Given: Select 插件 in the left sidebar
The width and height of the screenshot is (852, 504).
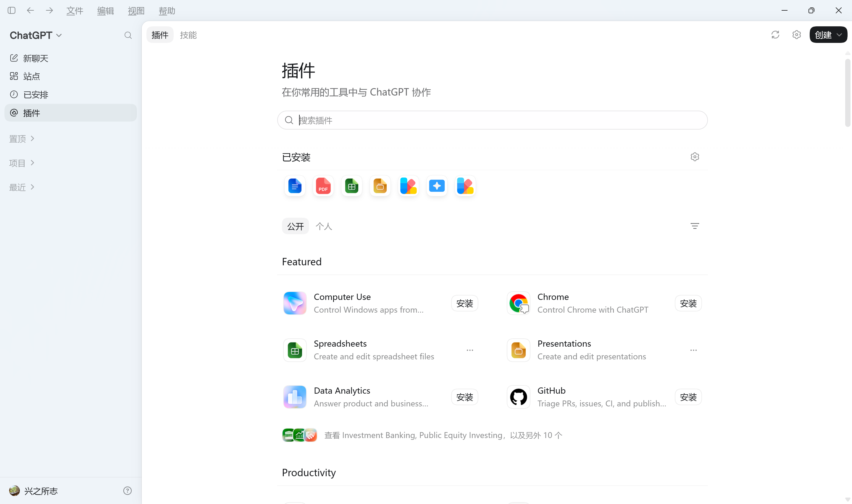Looking at the screenshot, I should [x=71, y=113].
